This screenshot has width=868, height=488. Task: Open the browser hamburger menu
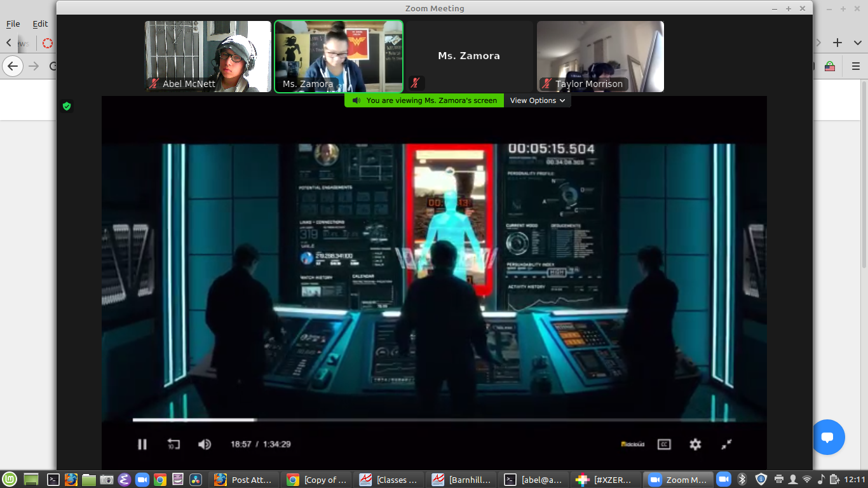(x=855, y=65)
